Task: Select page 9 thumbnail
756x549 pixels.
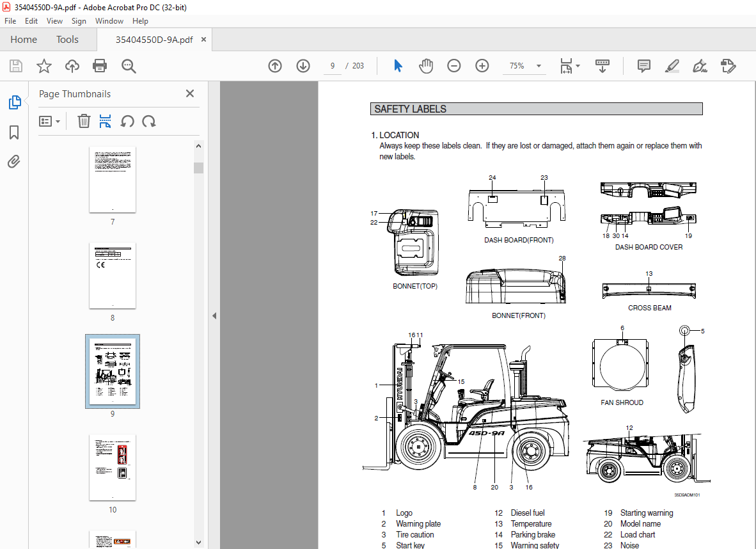Action: pos(113,372)
